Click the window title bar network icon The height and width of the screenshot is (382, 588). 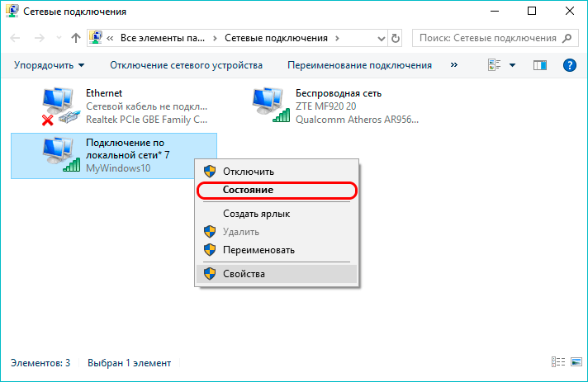[x=12, y=12]
